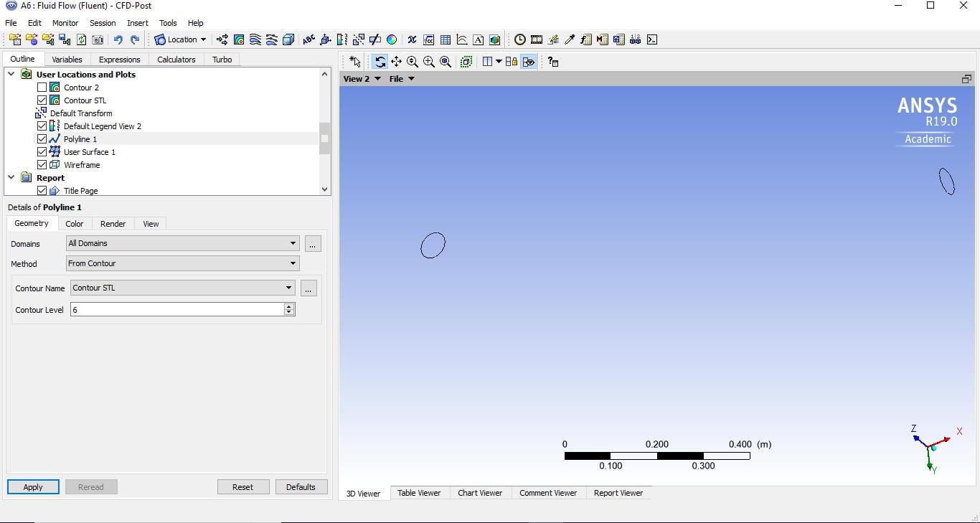Open the Timestep Selector clock icon
Screen dimensions: 980x523
point(520,39)
